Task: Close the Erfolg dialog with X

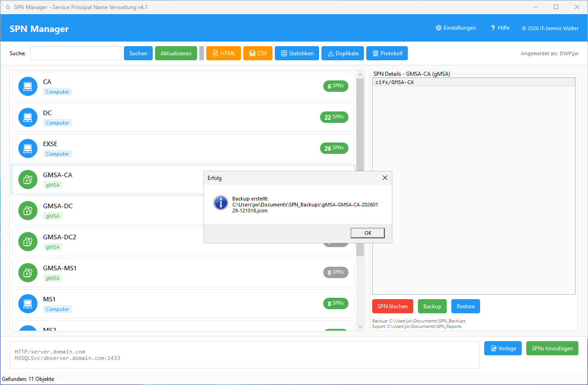Action: 385,178
